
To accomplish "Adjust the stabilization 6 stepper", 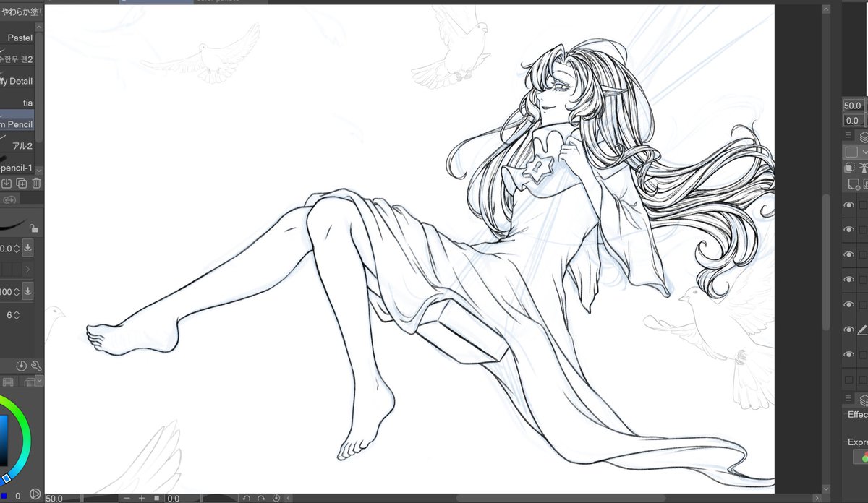I will pyautogui.click(x=16, y=315).
